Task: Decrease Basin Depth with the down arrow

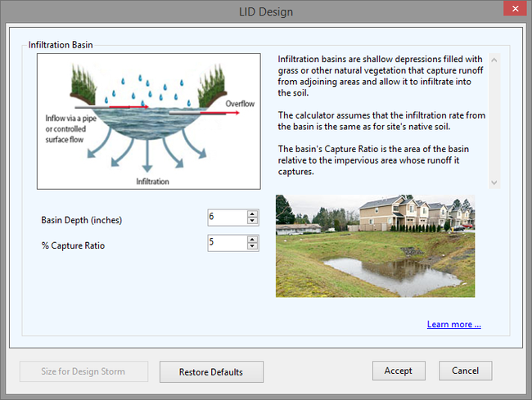Action: tap(252, 221)
